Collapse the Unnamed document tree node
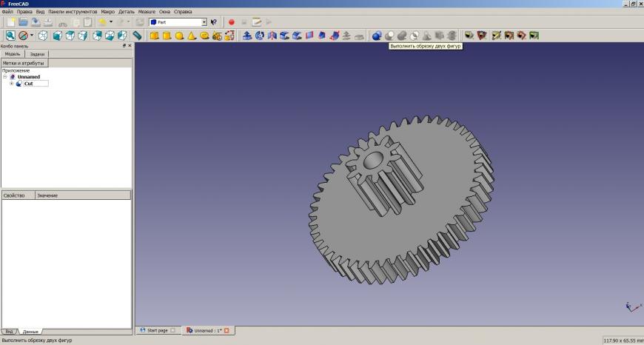644x345 pixels. (5, 77)
